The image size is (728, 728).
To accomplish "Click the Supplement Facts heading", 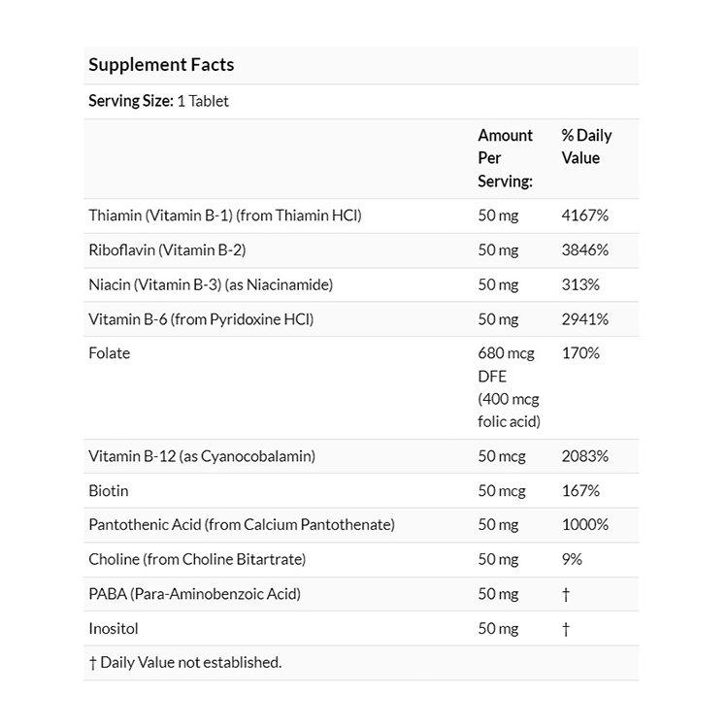I will click(x=161, y=65).
